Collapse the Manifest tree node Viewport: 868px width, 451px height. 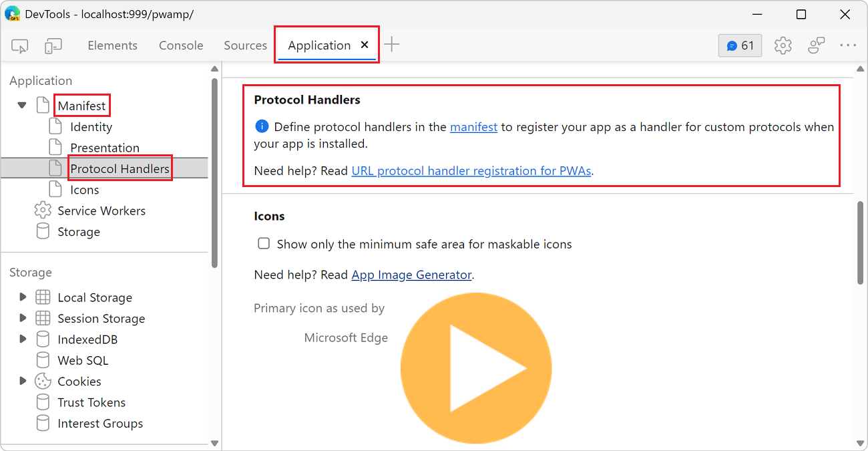(21, 105)
